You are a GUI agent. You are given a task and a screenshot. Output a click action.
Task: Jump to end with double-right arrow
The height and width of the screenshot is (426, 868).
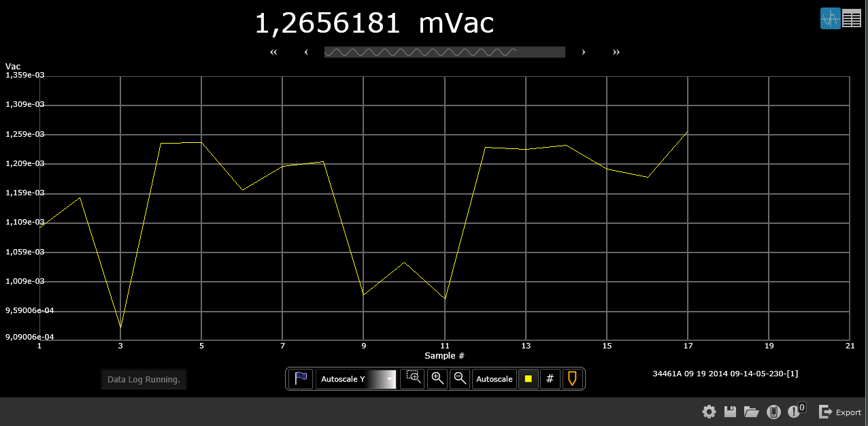[x=616, y=52]
